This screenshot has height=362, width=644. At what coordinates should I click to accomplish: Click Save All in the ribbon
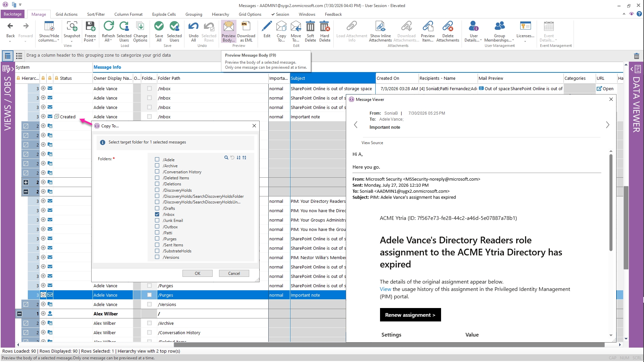pos(159,32)
